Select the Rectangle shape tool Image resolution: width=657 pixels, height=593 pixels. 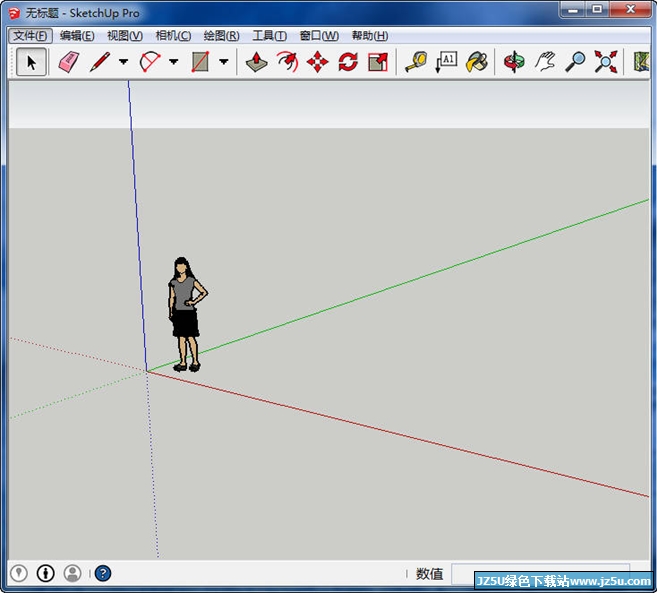(200, 62)
